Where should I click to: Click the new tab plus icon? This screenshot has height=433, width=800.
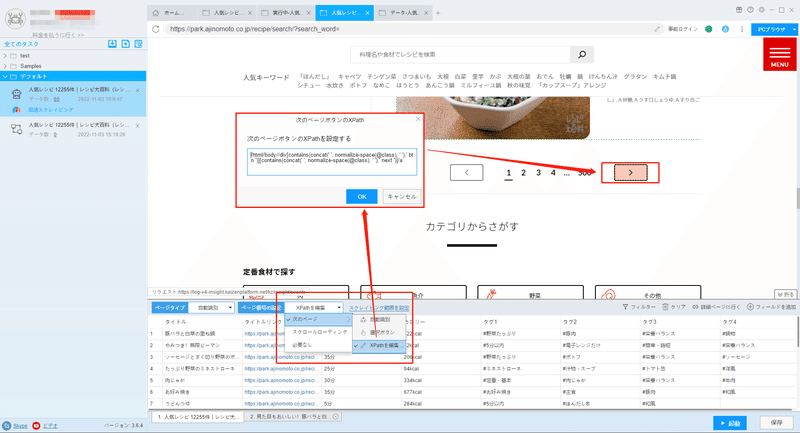(438, 13)
